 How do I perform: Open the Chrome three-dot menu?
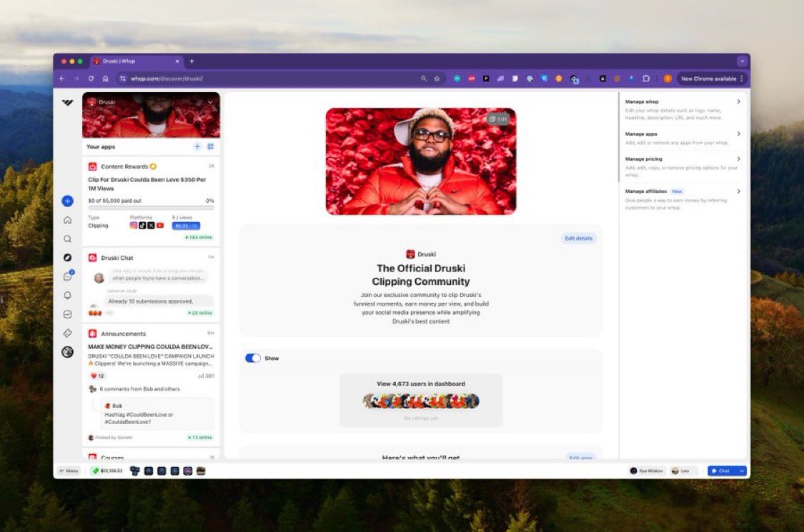tap(741, 79)
